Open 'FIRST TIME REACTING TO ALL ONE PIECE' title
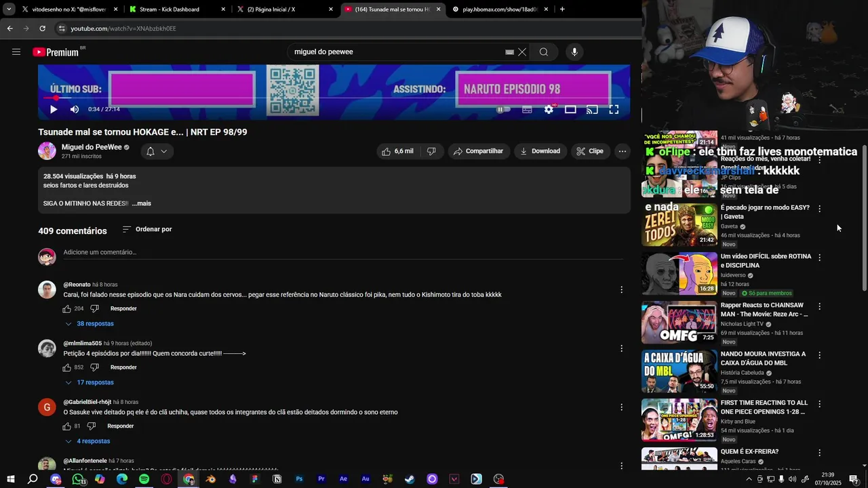Image resolution: width=868 pixels, height=488 pixels. (764, 407)
